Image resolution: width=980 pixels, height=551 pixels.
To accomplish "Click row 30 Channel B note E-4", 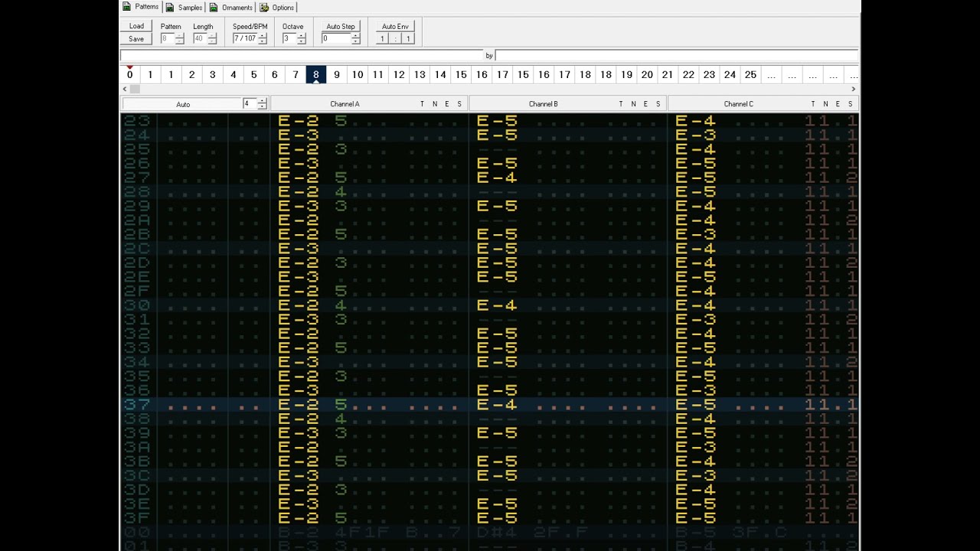I will tap(497, 305).
